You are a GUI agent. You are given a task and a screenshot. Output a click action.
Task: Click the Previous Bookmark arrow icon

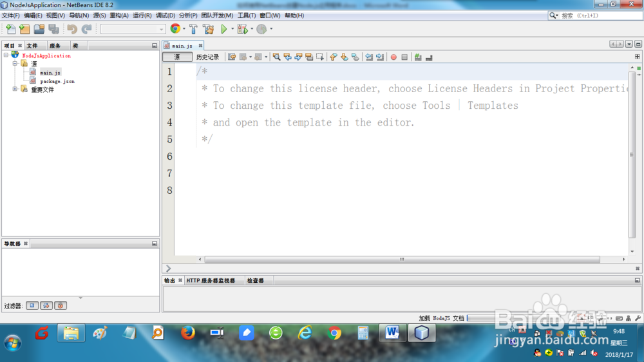pyautogui.click(x=334, y=57)
